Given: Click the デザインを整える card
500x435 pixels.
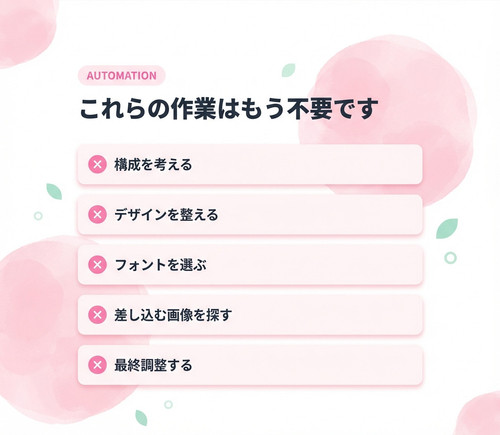Looking at the screenshot, I should click(x=250, y=214).
